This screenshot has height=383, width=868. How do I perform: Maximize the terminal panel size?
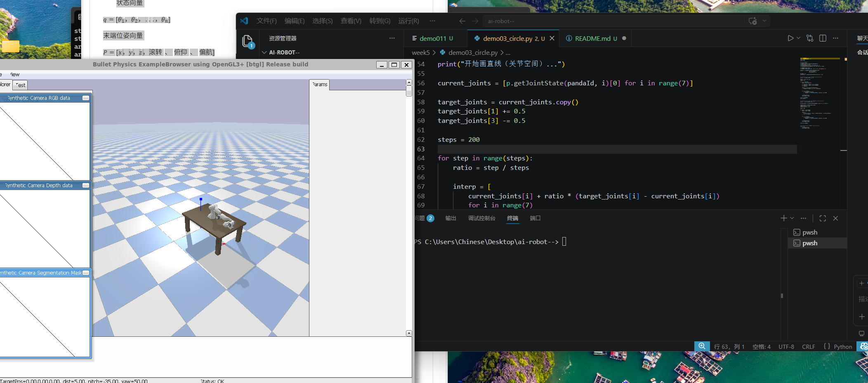[823, 218]
